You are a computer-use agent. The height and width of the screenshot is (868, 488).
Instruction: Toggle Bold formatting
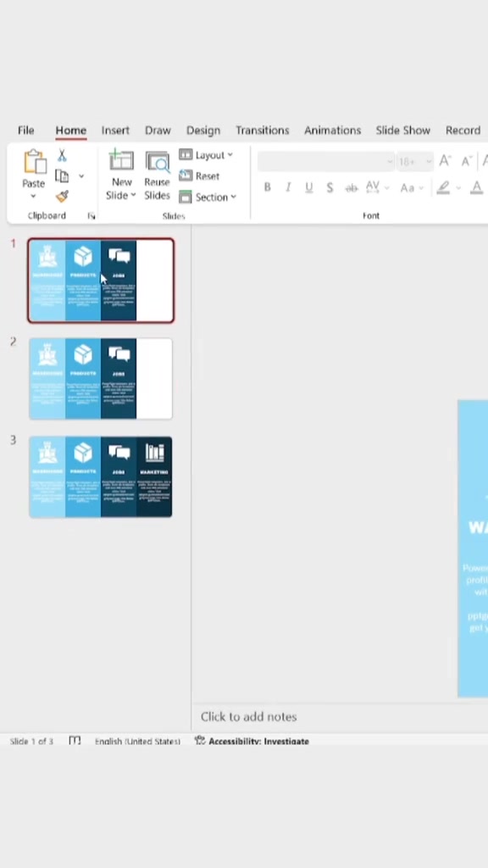click(x=267, y=187)
